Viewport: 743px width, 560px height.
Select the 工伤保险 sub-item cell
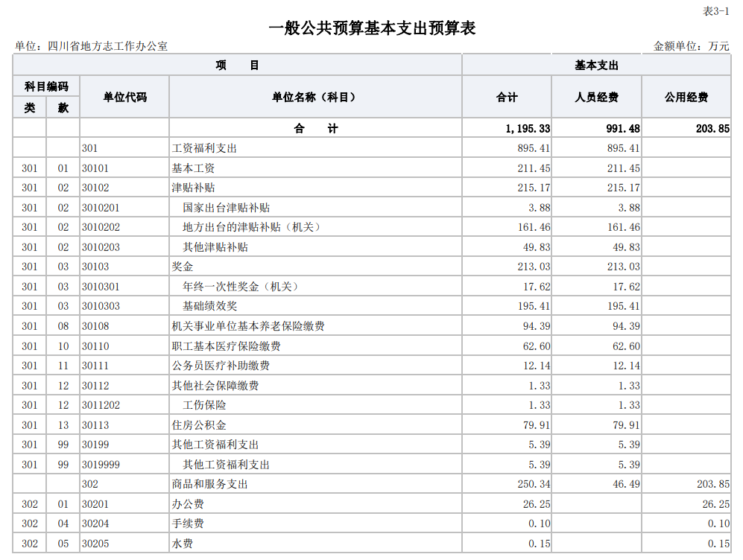click(x=204, y=405)
